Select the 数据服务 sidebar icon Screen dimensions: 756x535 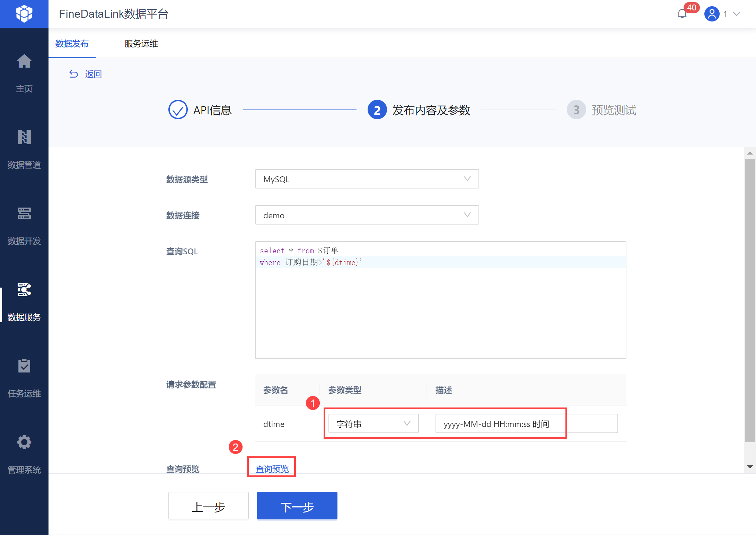click(x=24, y=290)
